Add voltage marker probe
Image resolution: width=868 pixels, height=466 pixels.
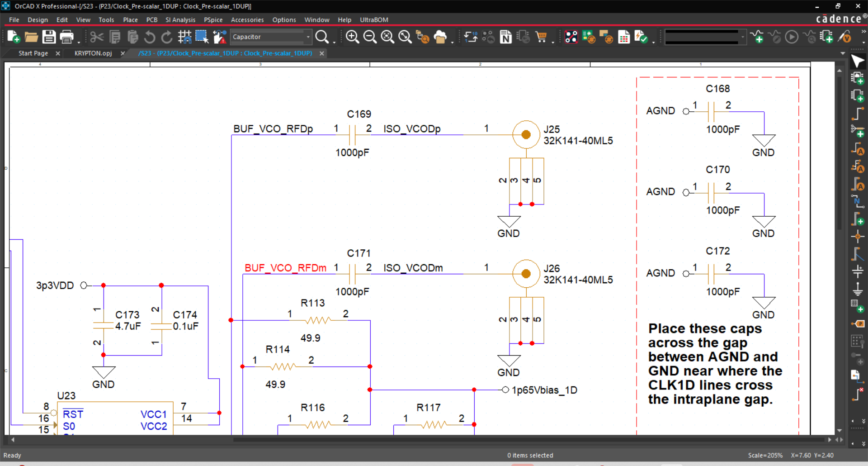pyautogui.click(x=844, y=37)
